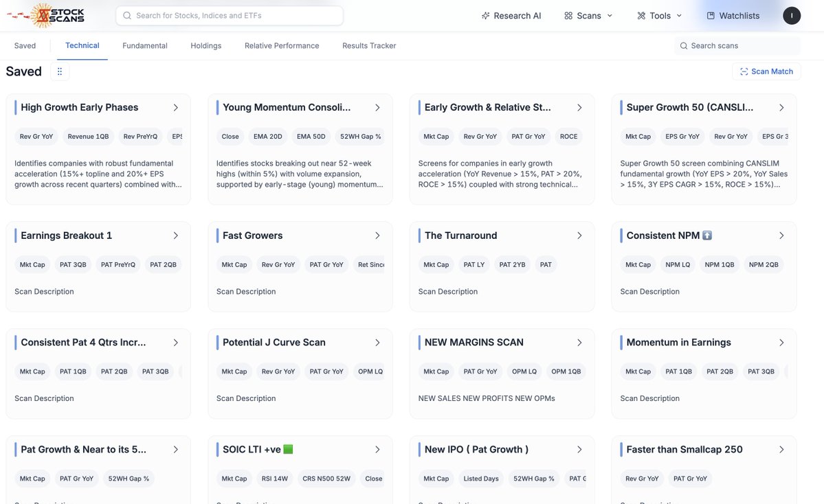Focus the Search scans field
Screen dimensions: 824x504
click(737, 46)
